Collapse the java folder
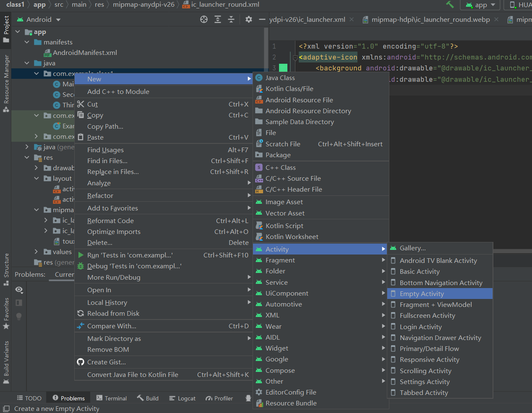Viewport: 532px width, 413px height. coord(27,63)
